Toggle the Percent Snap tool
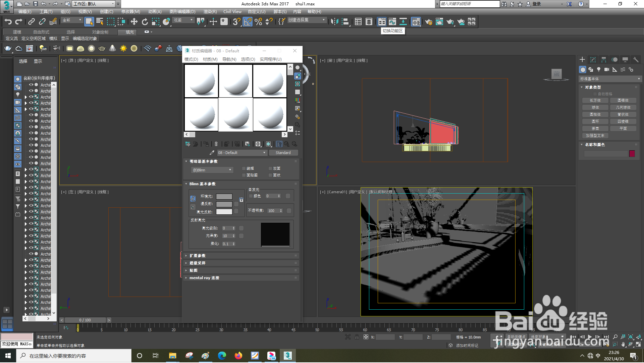The width and height of the screenshot is (644, 363). 258,22
